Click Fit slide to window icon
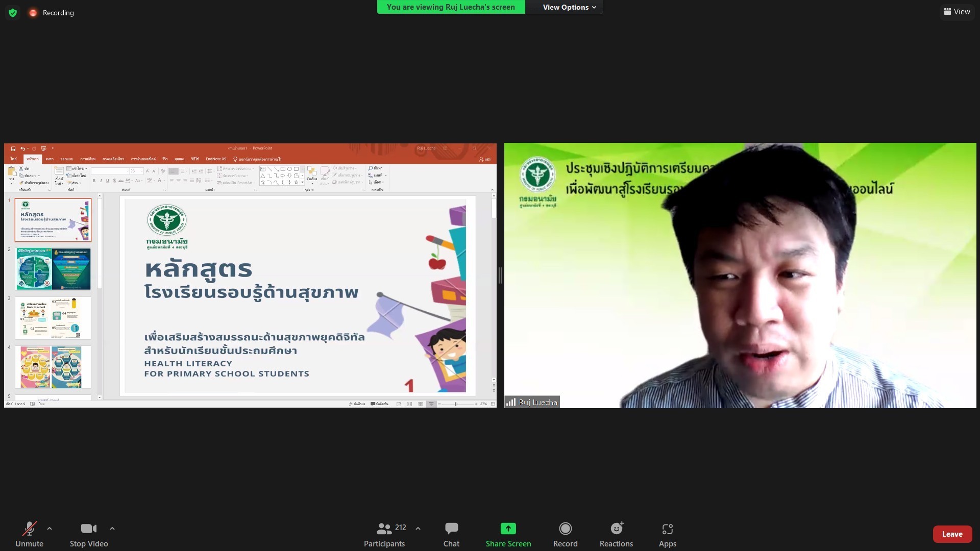980x551 pixels. (493, 404)
